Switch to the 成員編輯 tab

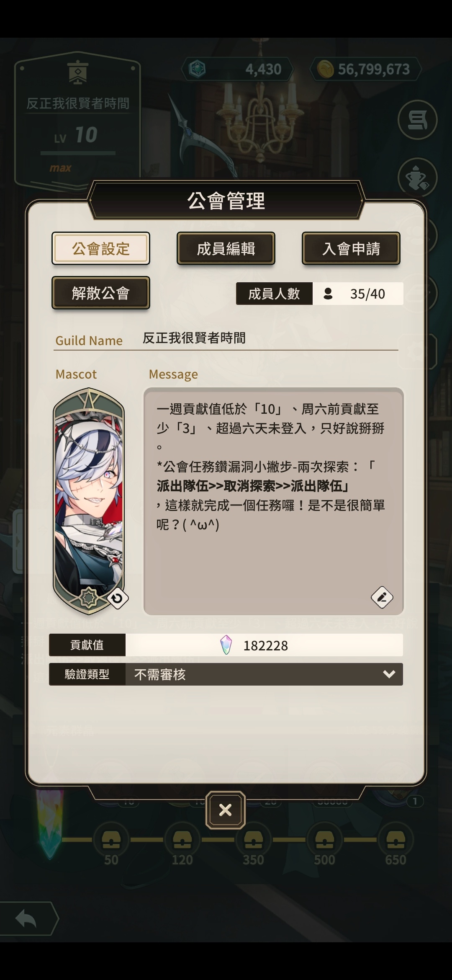[x=226, y=248]
